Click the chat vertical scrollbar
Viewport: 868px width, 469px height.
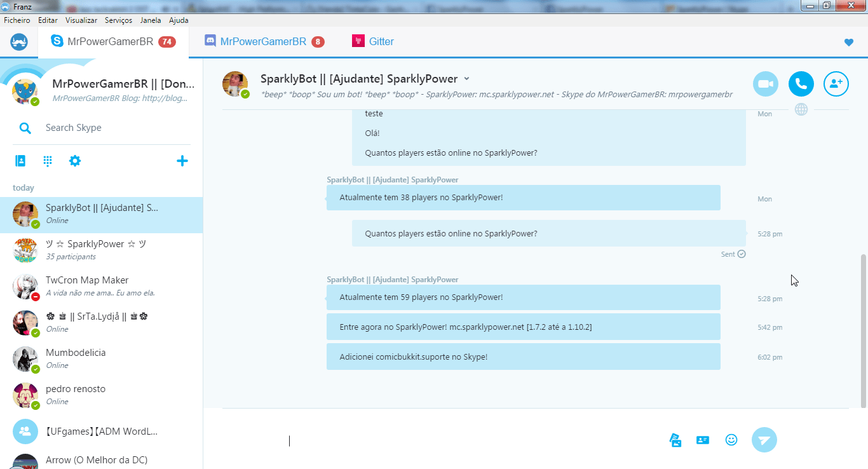tap(863, 330)
